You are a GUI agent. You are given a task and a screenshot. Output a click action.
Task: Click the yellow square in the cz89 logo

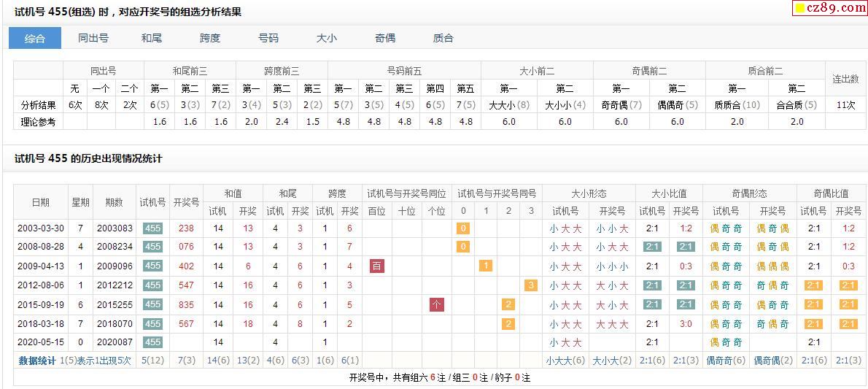click(x=800, y=9)
